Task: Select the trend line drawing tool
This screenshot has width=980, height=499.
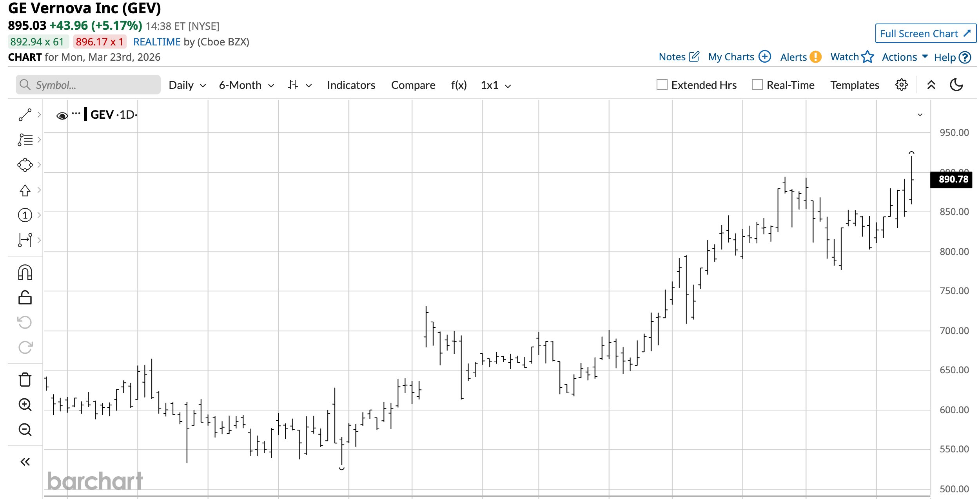Action: coord(25,115)
